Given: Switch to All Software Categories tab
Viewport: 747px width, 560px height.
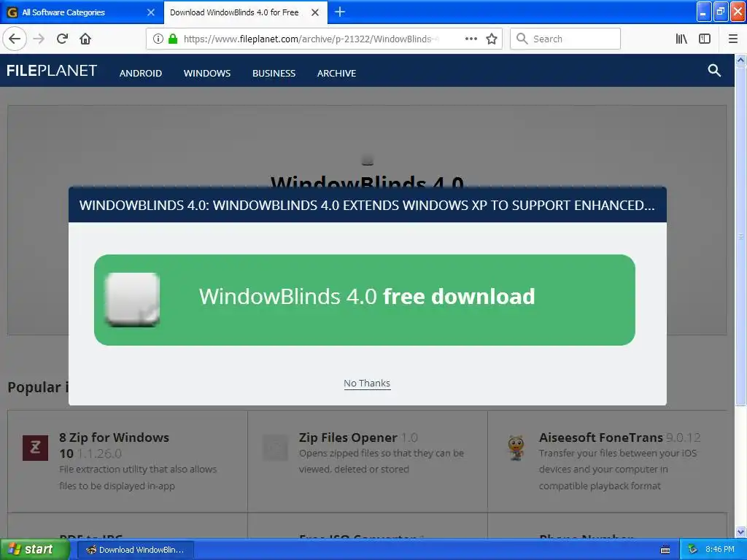Looking at the screenshot, I should (x=81, y=12).
